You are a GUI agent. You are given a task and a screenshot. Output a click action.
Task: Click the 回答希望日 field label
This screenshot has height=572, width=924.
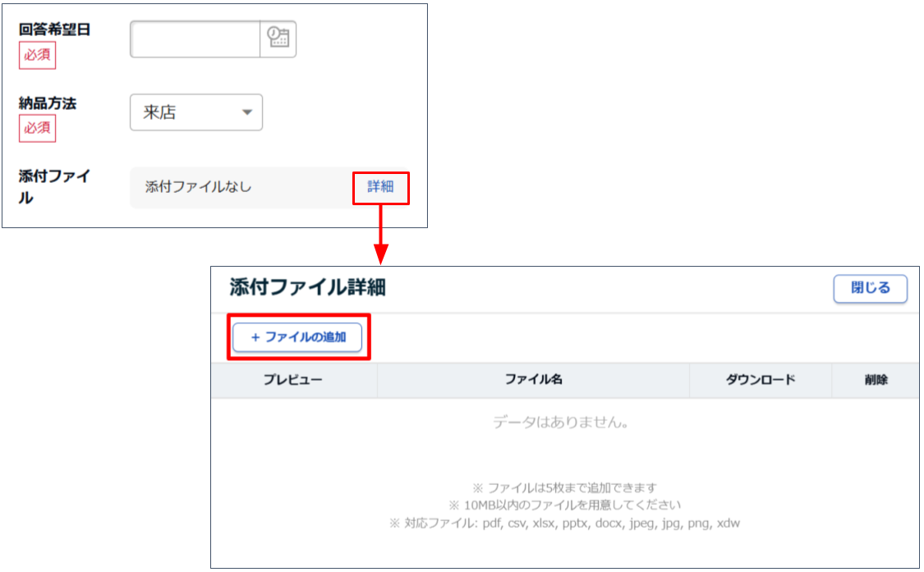tap(54, 30)
